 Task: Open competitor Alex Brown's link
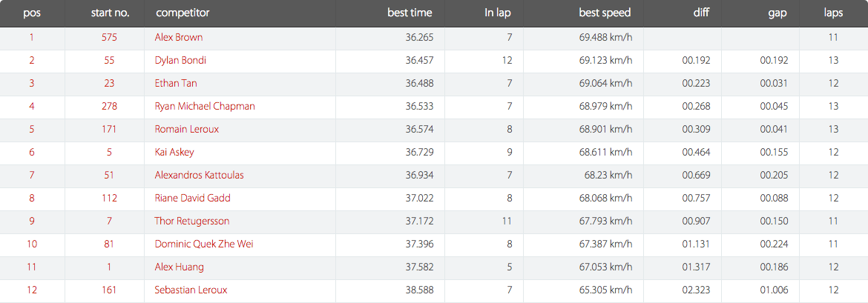pyautogui.click(x=179, y=38)
